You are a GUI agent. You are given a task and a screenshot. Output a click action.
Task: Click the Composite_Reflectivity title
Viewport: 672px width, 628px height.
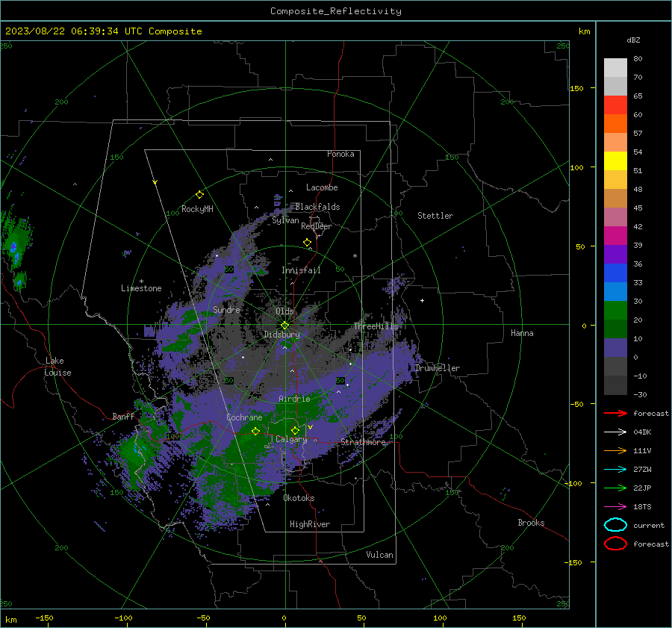[335, 11]
